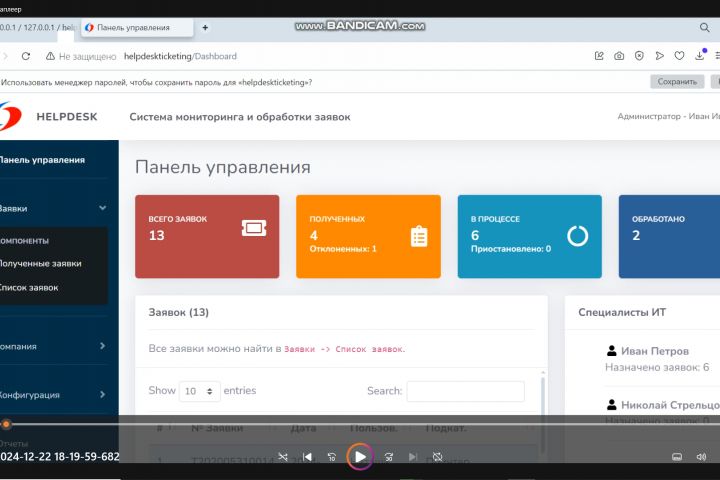Reload the page with the refresh icon
720x480 pixels.
click(26, 56)
